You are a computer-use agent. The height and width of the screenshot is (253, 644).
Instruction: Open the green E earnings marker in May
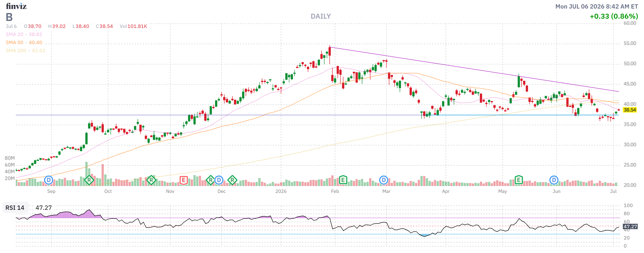click(519, 180)
